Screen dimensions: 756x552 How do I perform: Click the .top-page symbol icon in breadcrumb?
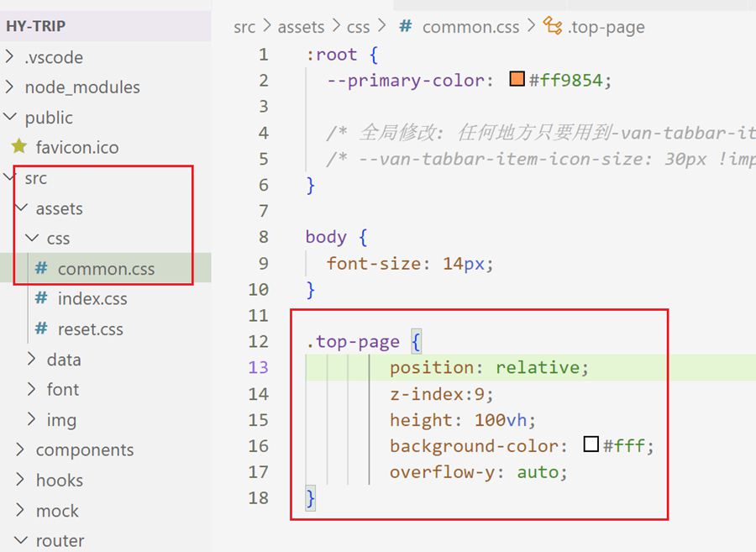[553, 27]
